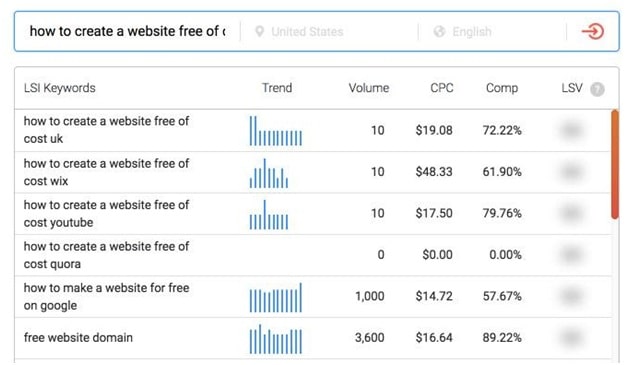Edit keyword search input field

[127, 31]
